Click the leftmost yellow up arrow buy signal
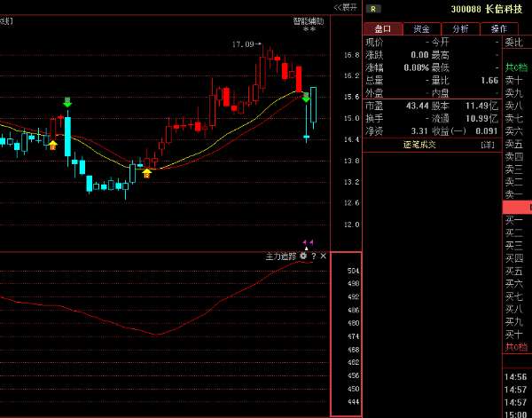532x418 pixels. (53, 145)
